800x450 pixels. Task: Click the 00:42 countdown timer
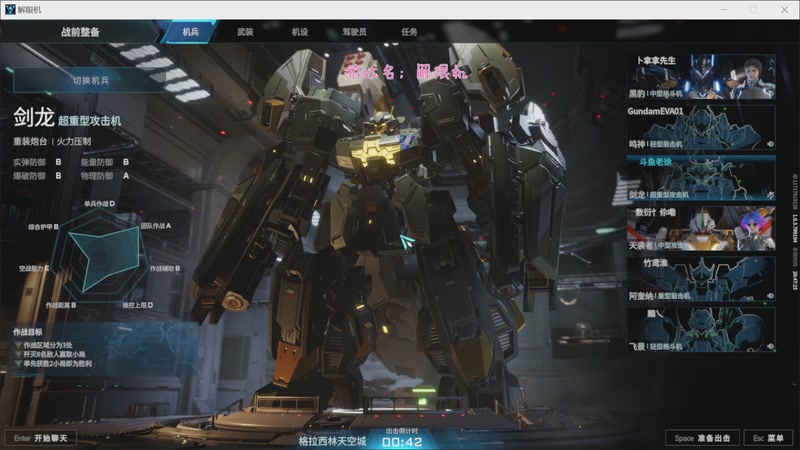coord(402,442)
